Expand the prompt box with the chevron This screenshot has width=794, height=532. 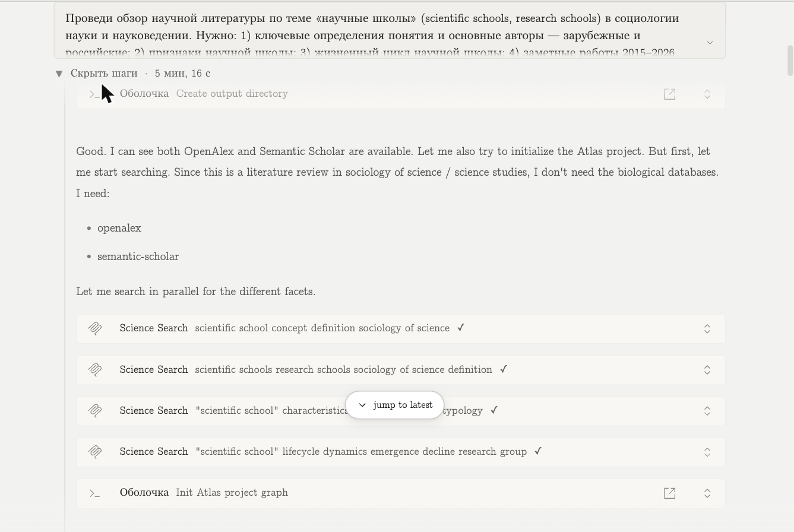pyautogui.click(x=710, y=42)
